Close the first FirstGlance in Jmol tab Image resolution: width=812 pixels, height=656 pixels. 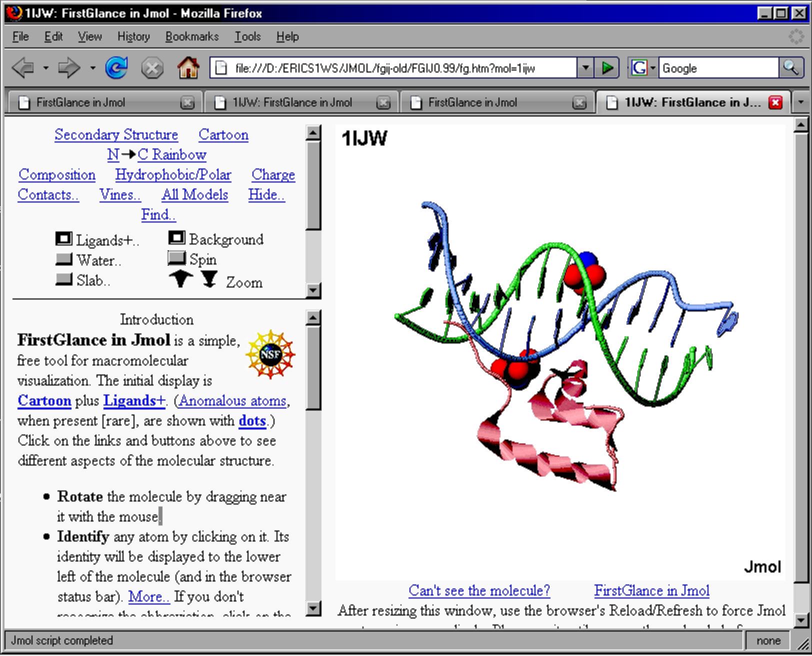click(x=187, y=102)
